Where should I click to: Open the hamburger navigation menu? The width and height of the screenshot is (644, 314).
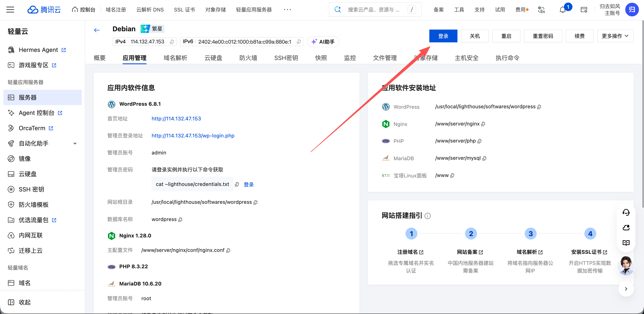[10, 10]
